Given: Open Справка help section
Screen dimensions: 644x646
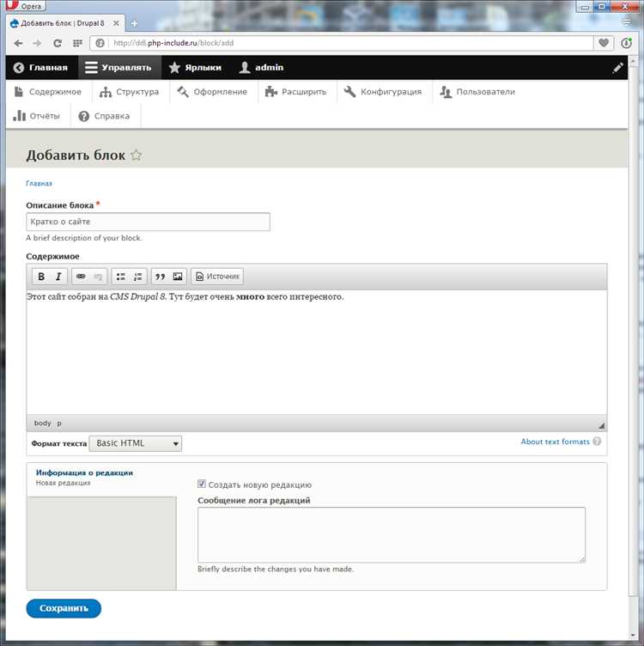Looking at the screenshot, I should point(104,116).
